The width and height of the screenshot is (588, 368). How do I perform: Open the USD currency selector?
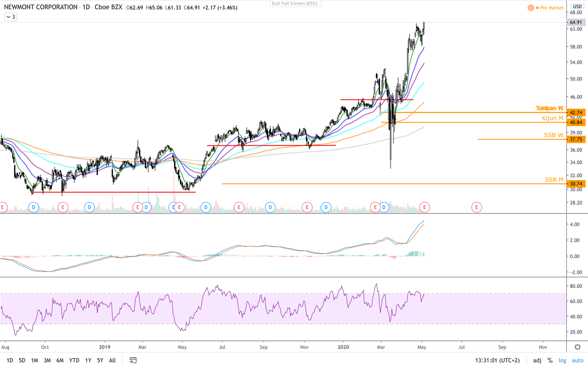click(577, 6)
